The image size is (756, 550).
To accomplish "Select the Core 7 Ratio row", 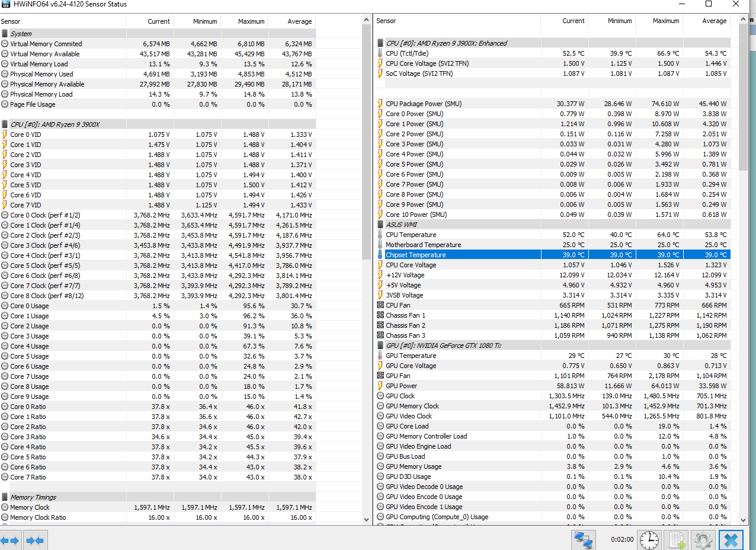I will pyautogui.click(x=158, y=477).
